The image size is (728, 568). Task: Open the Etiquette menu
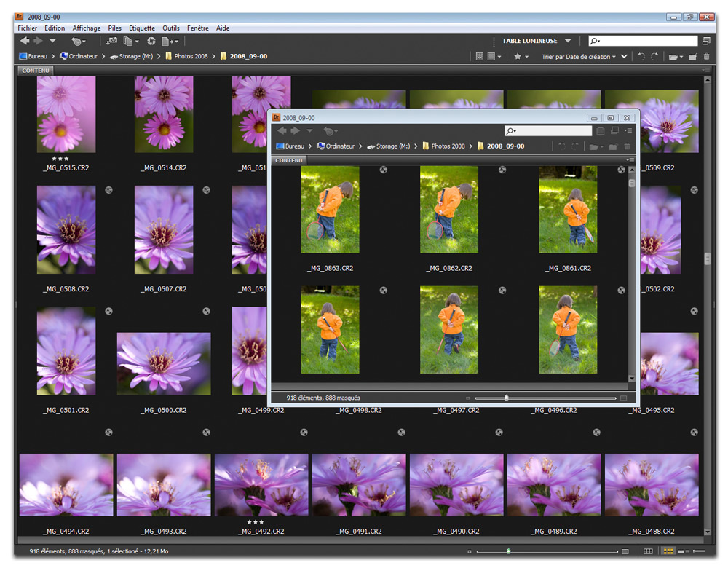point(142,28)
